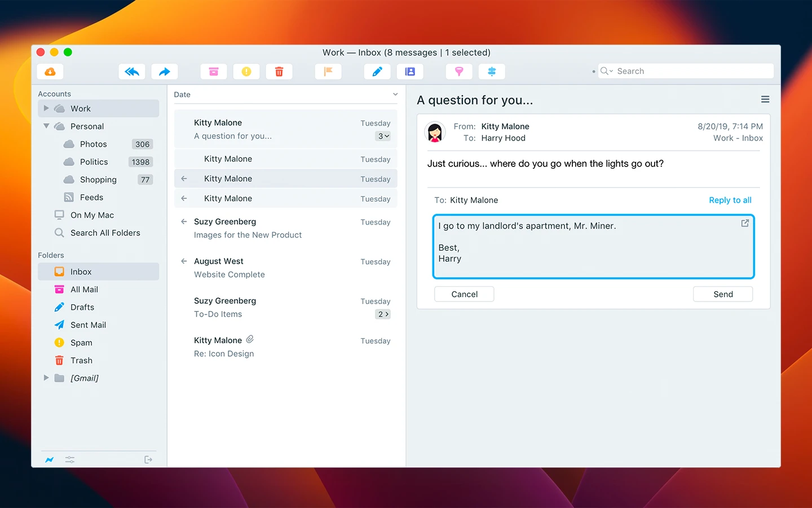
Task: Flag the message with the orange flag icon
Action: 328,72
